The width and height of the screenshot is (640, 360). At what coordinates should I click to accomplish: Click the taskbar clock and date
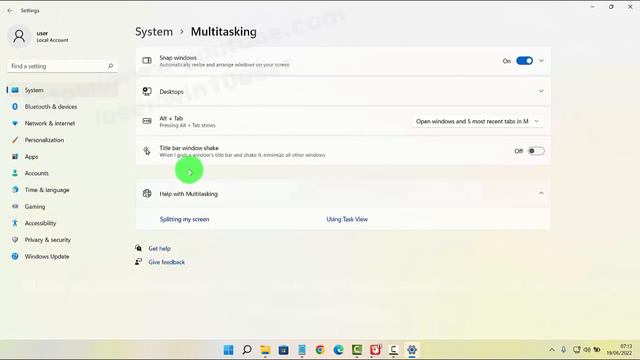(619, 350)
